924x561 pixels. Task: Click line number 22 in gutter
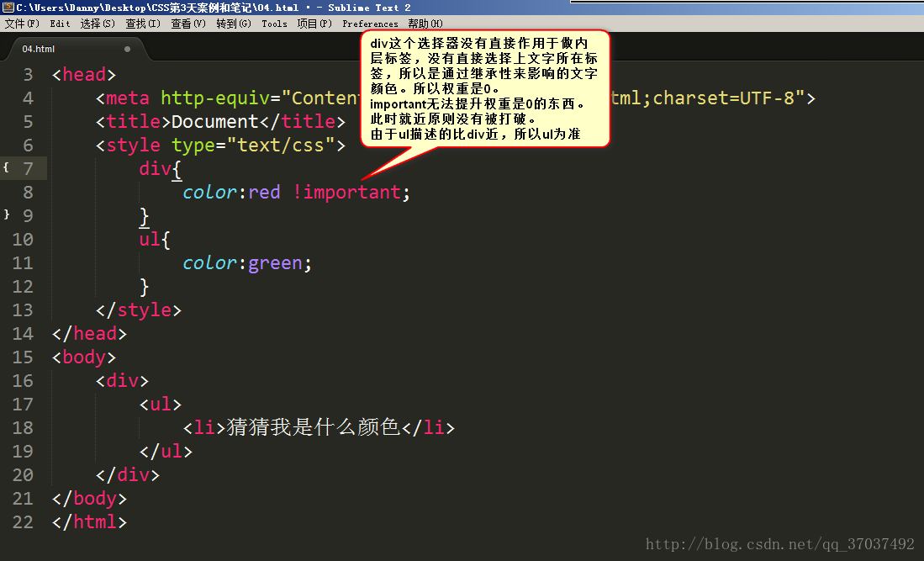pyautogui.click(x=23, y=522)
